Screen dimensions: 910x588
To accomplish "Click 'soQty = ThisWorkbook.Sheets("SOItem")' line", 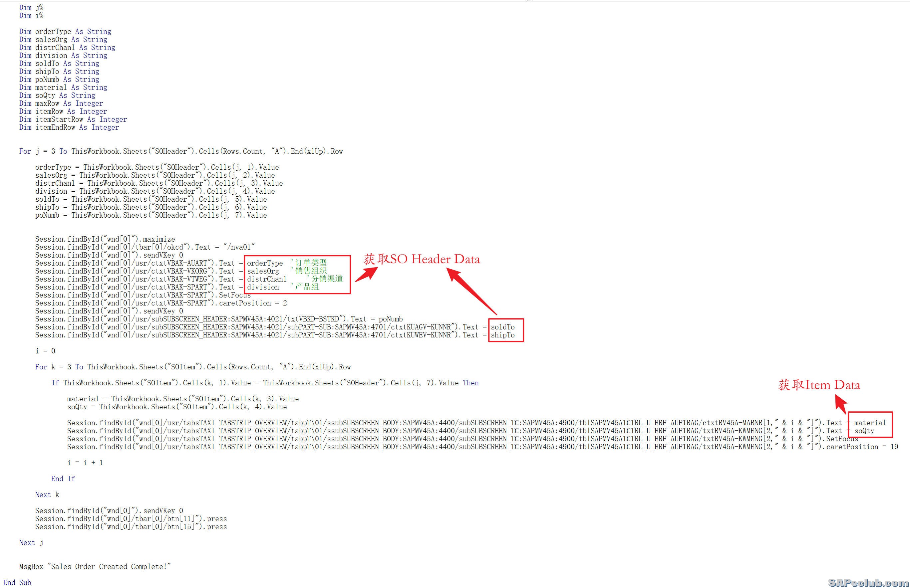I will tap(177, 407).
